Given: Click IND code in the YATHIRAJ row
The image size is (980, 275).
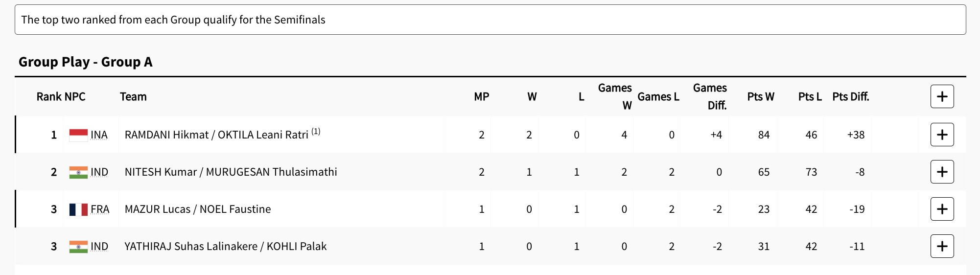Looking at the screenshot, I should 99,247.
